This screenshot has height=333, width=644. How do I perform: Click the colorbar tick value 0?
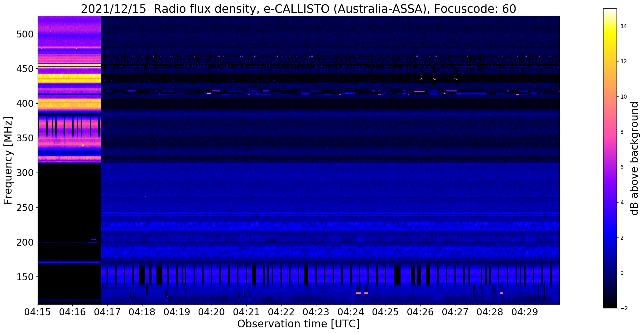click(x=622, y=273)
